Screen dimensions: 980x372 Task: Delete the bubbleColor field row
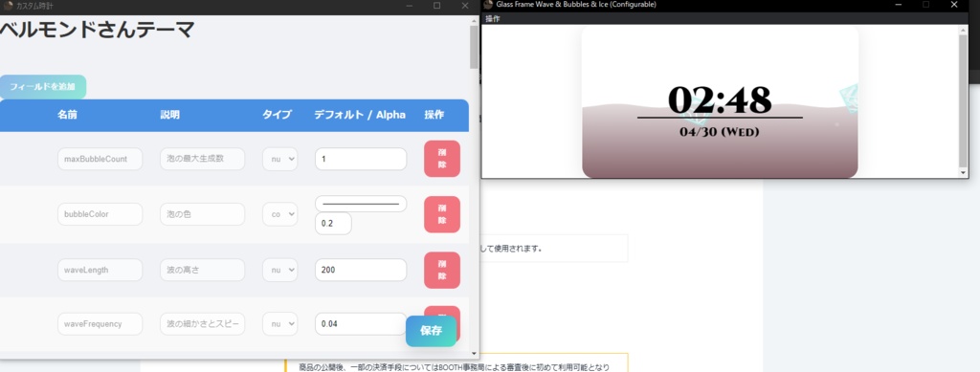pyautogui.click(x=442, y=214)
